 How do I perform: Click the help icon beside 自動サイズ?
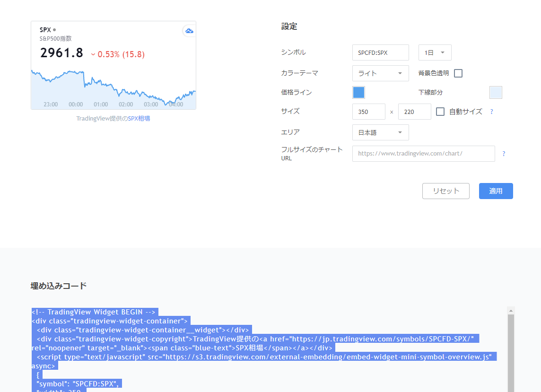point(491,112)
